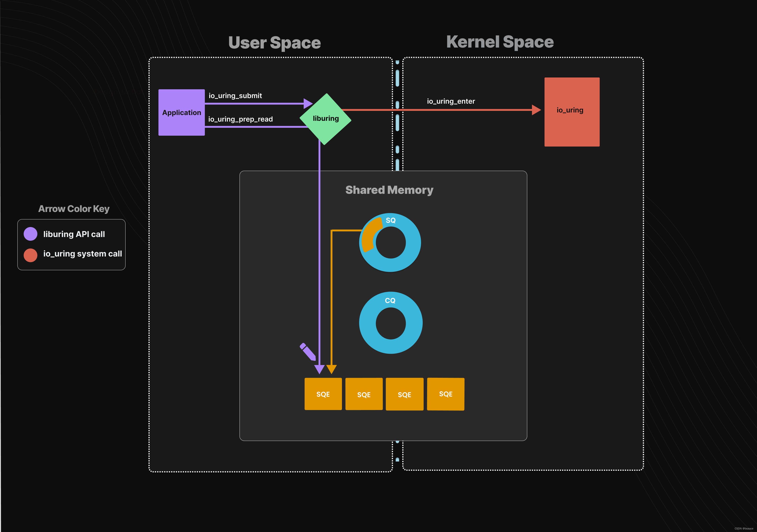
Task: Toggle the green liburing diamond node
Action: pyautogui.click(x=325, y=118)
